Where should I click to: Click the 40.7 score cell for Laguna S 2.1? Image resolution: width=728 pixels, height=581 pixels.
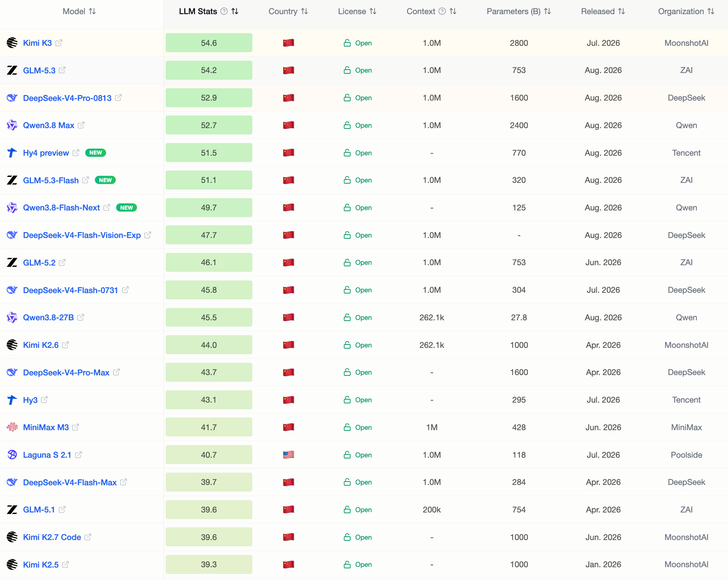pyautogui.click(x=209, y=455)
